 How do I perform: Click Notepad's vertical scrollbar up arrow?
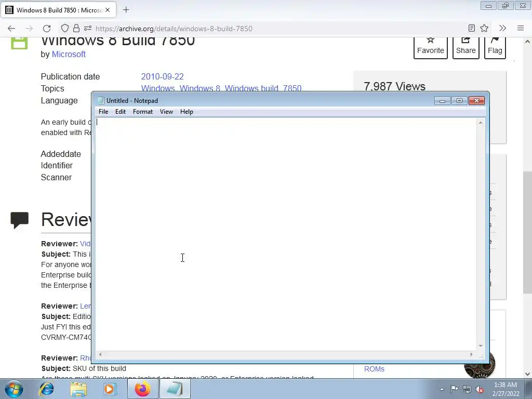[x=481, y=123]
